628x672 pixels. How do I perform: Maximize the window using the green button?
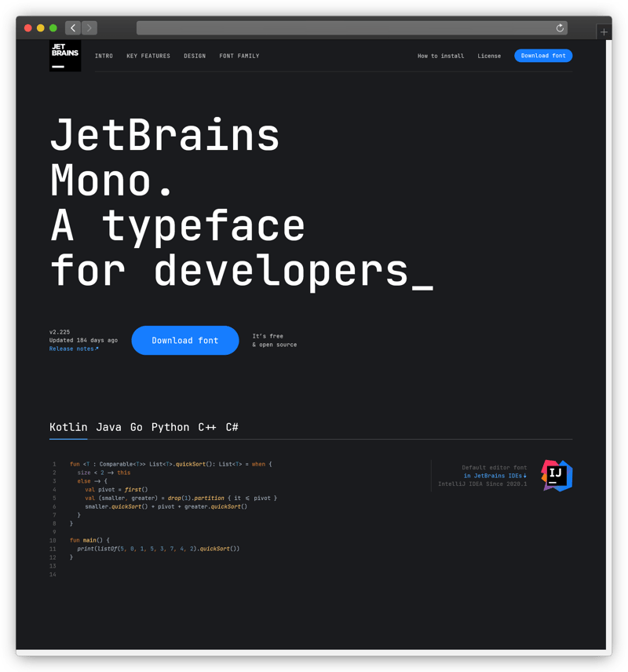tap(53, 27)
